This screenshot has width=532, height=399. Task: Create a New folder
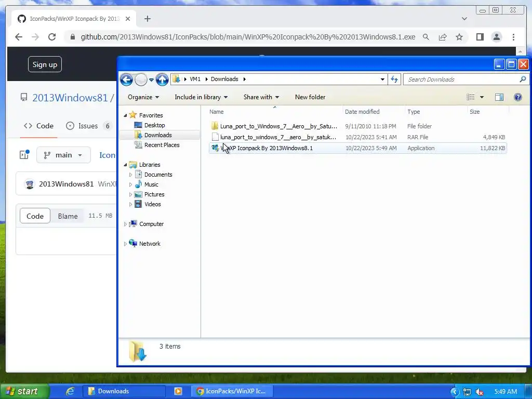coord(310,97)
